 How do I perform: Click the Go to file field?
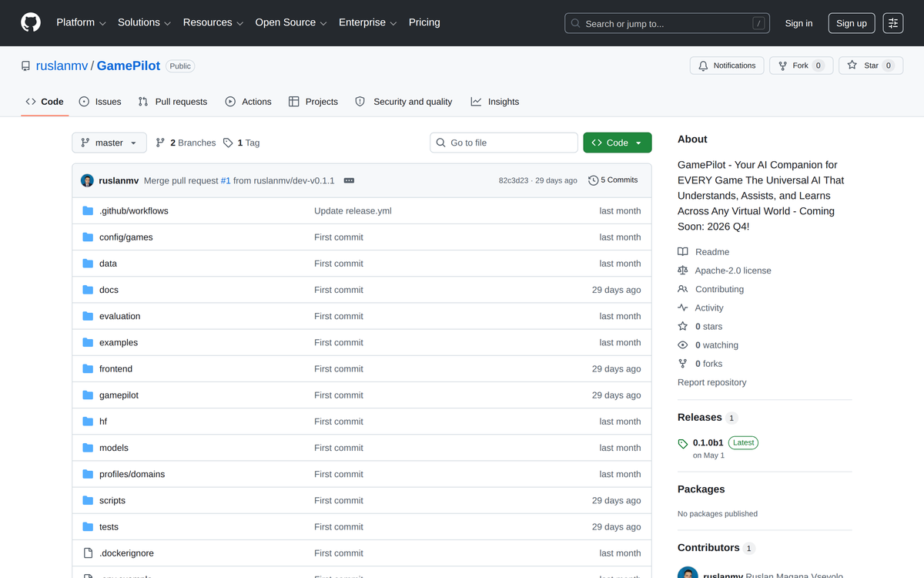pos(504,143)
